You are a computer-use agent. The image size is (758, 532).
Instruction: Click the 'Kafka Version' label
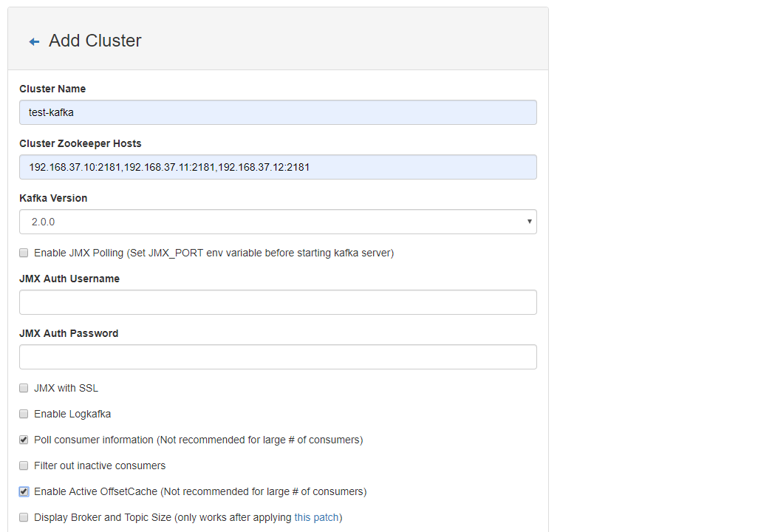53,198
